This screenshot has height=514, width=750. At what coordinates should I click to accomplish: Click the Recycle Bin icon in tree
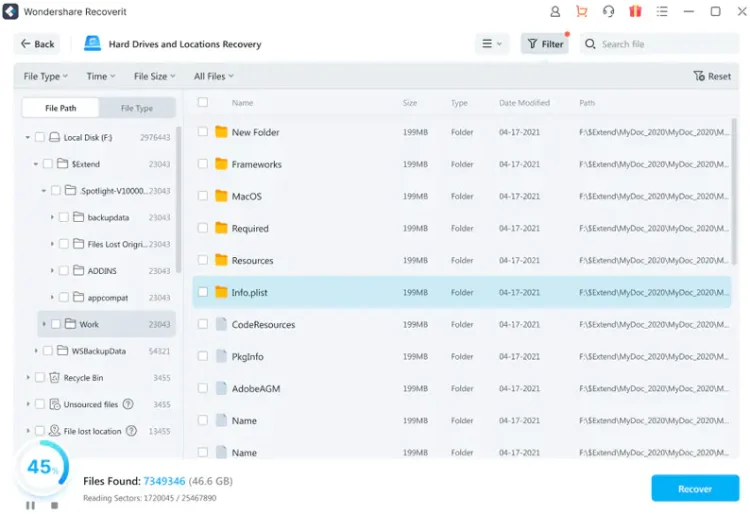55,378
